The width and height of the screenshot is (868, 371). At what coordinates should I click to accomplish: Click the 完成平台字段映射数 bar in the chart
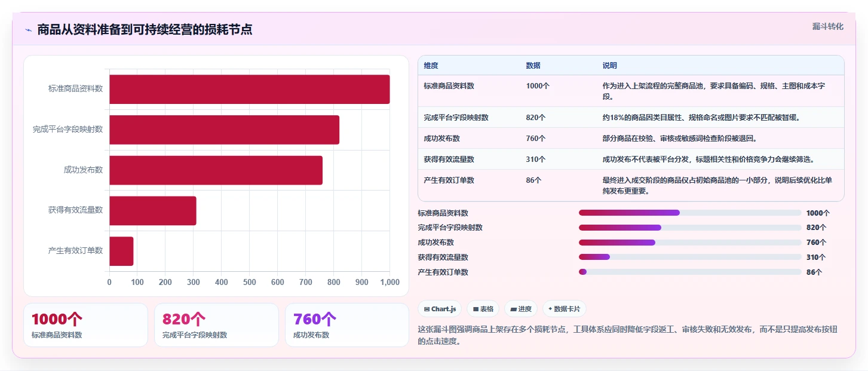pos(224,130)
